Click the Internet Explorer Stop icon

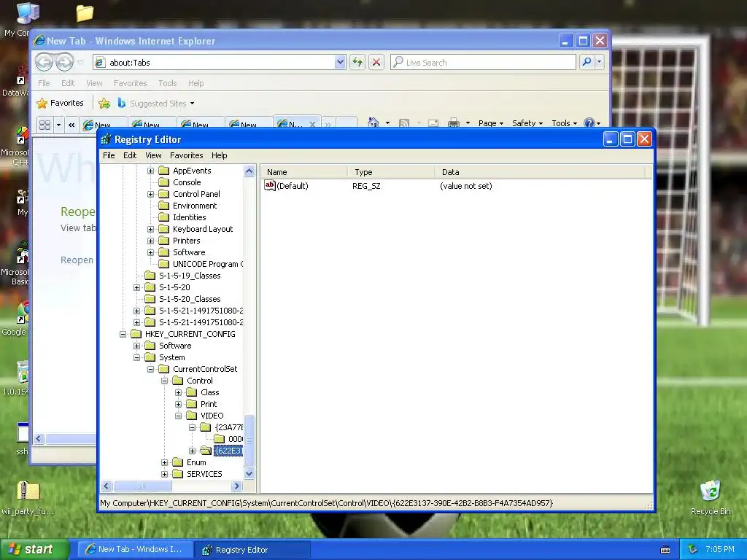pyautogui.click(x=376, y=62)
